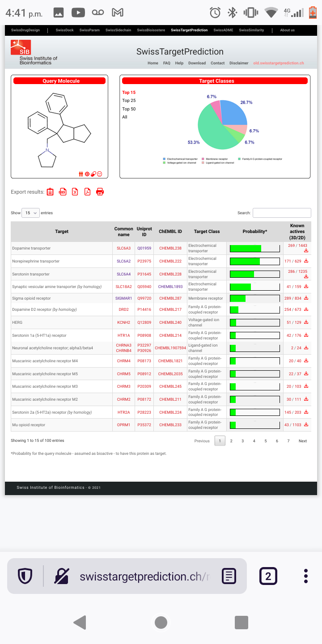The width and height of the screenshot is (322, 644).
Task: Export results as Excel spreadsheet
Action: 75,192
